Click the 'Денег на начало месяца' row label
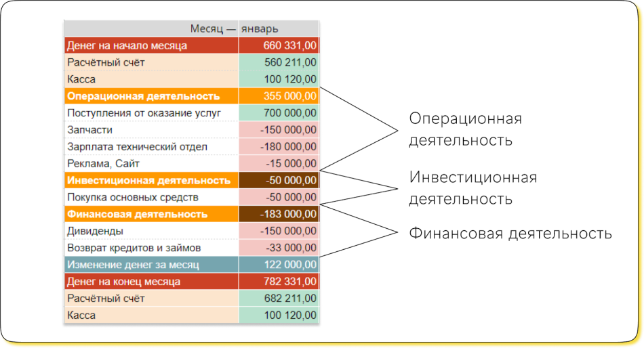 (152, 45)
